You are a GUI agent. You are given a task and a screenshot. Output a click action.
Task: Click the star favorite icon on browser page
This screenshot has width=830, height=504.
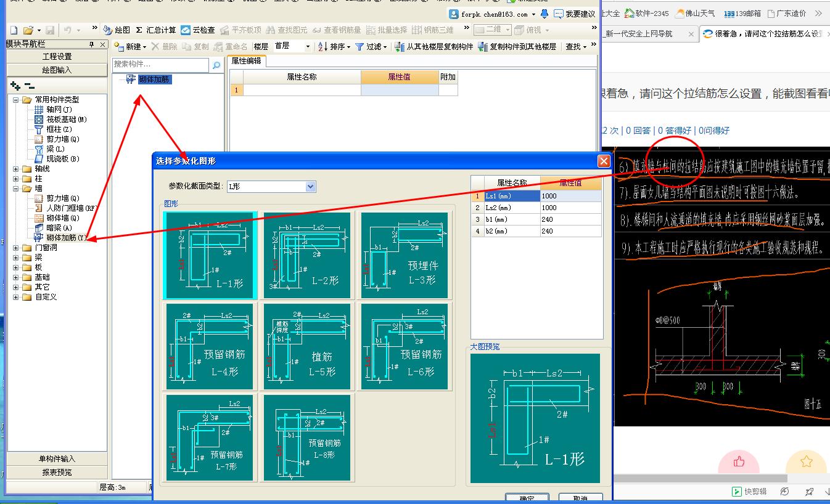806,461
